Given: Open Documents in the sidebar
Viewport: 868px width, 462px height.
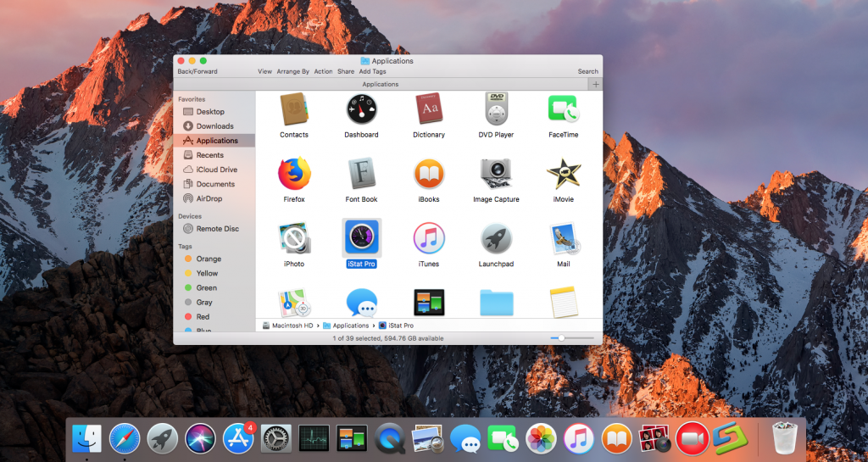Looking at the screenshot, I should click(x=214, y=184).
